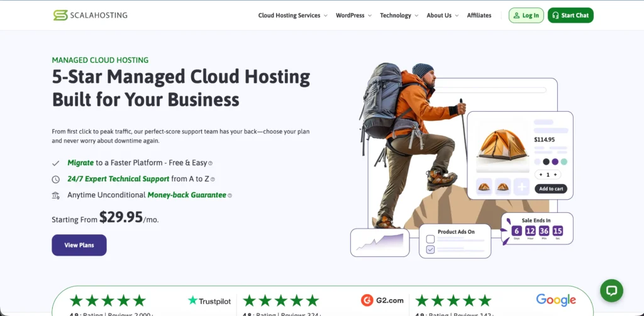Open info tooltip next to Free & Easy
The width and height of the screenshot is (644, 316).
[210, 163]
